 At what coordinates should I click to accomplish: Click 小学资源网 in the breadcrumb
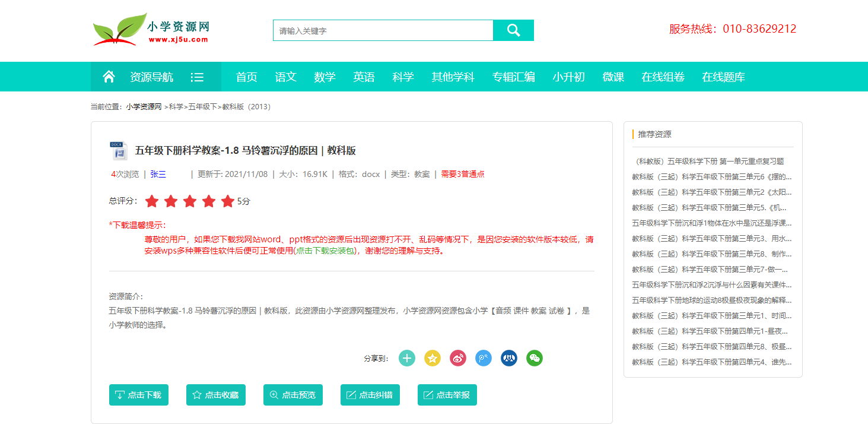click(x=144, y=107)
